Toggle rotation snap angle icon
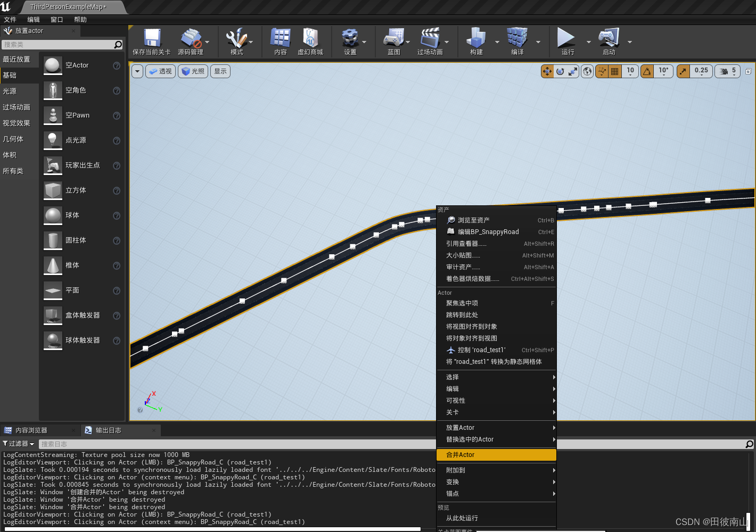This screenshot has width=756, height=532. pos(647,71)
